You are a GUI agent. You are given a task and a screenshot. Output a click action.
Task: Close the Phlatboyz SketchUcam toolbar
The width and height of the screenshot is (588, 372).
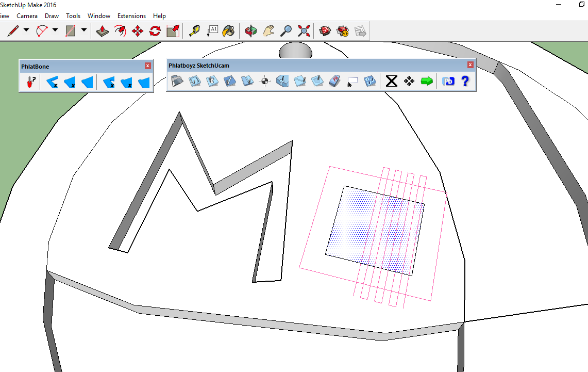[x=470, y=65]
